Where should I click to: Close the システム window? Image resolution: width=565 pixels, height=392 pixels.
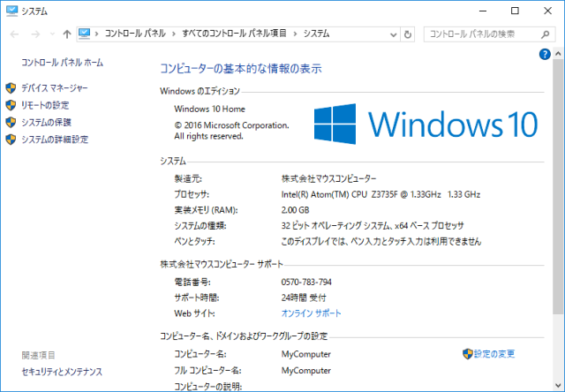(547, 11)
